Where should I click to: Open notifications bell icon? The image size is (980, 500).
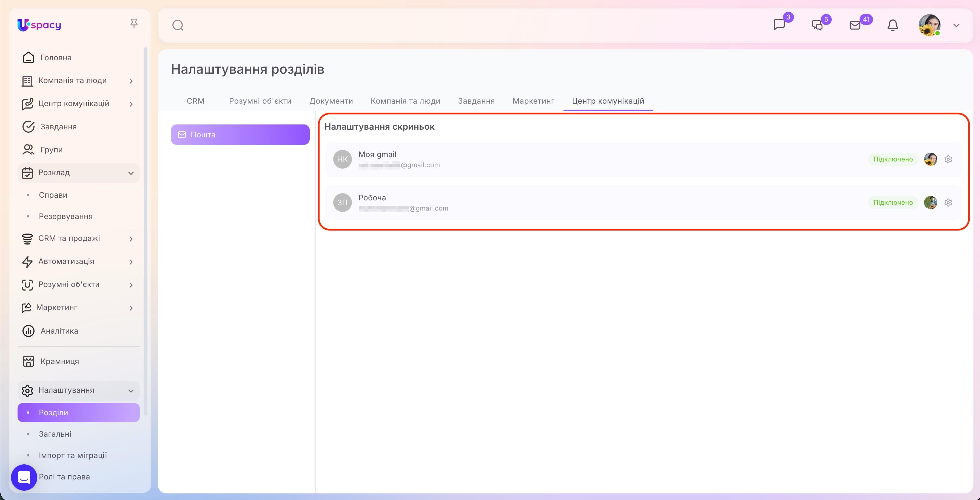click(x=893, y=25)
